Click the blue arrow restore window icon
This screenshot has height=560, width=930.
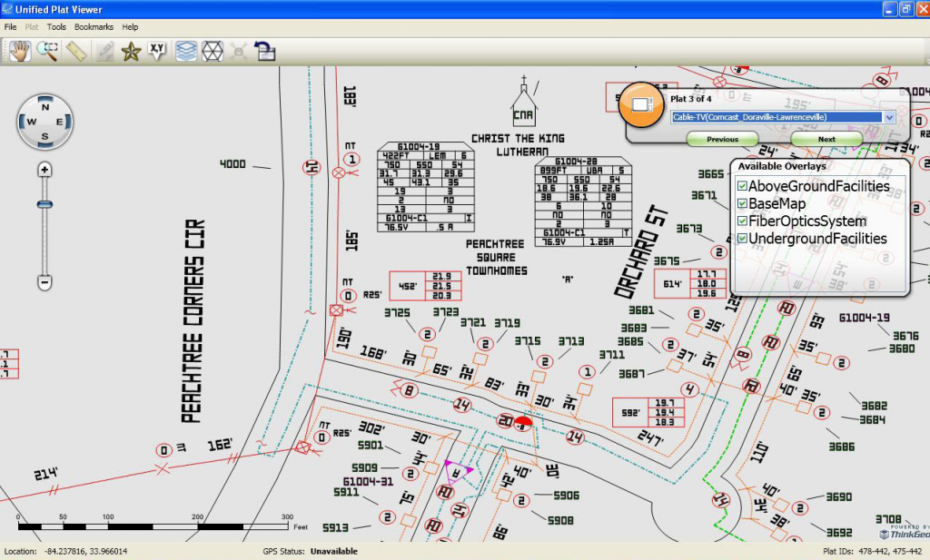click(x=264, y=52)
